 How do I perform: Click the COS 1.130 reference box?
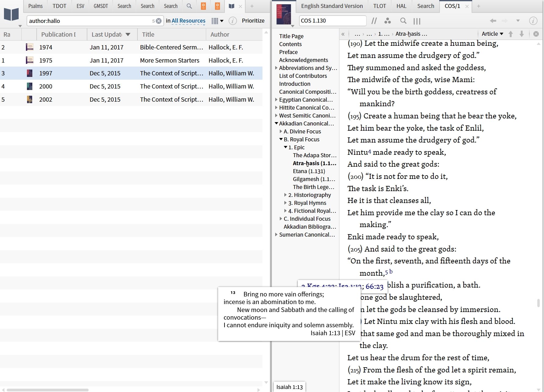[x=333, y=21]
